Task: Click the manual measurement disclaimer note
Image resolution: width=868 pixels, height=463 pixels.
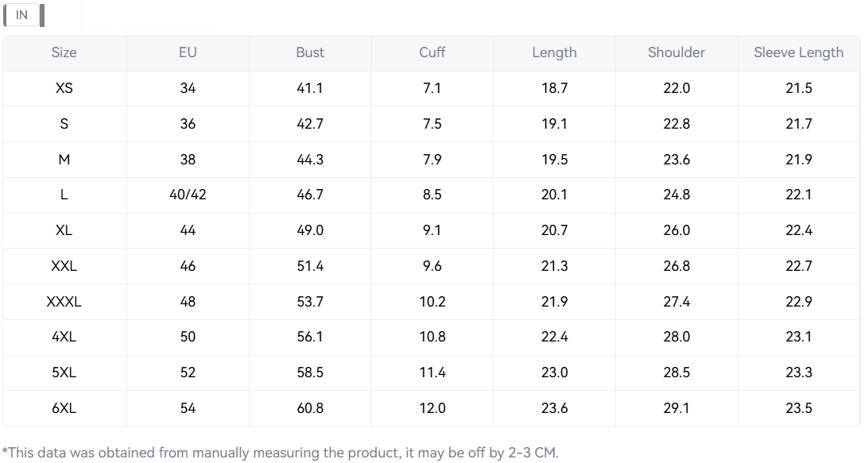Action: (x=280, y=453)
